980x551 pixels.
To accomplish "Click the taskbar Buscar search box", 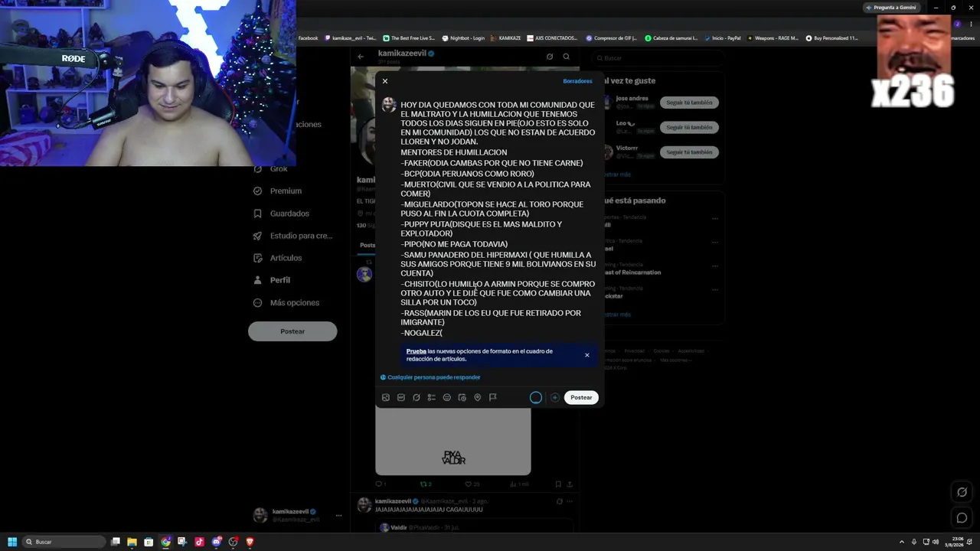I will click(64, 542).
